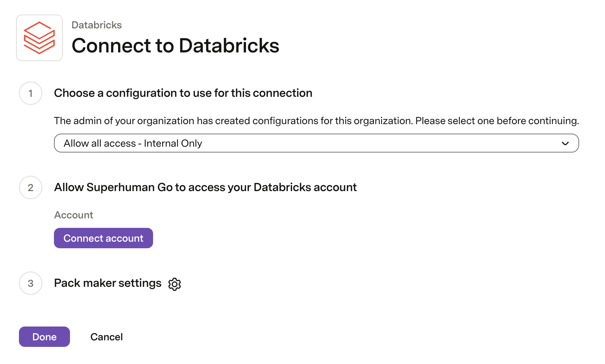Click the small 'Databricks' label above title
Viewport: 605px width, 364px height.
click(97, 25)
